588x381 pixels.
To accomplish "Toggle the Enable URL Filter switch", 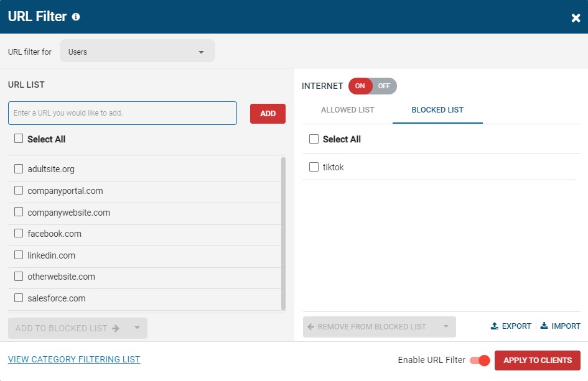I will pyautogui.click(x=480, y=360).
